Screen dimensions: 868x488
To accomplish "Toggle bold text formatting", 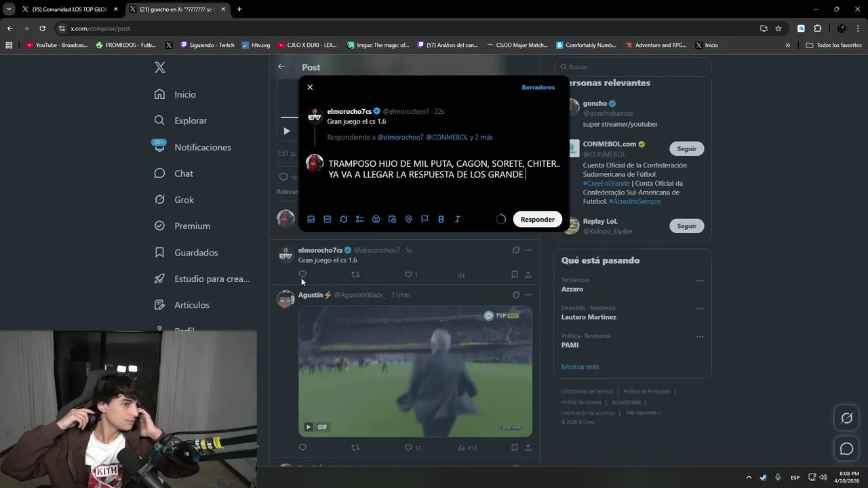I will [441, 219].
